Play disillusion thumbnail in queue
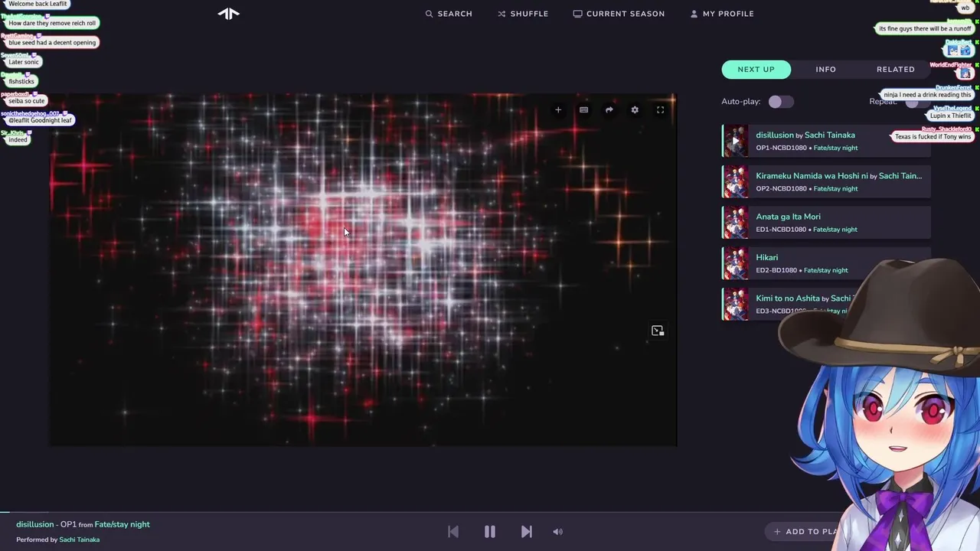The height and width of the screenshot is (551, 980). click(736, 141)
